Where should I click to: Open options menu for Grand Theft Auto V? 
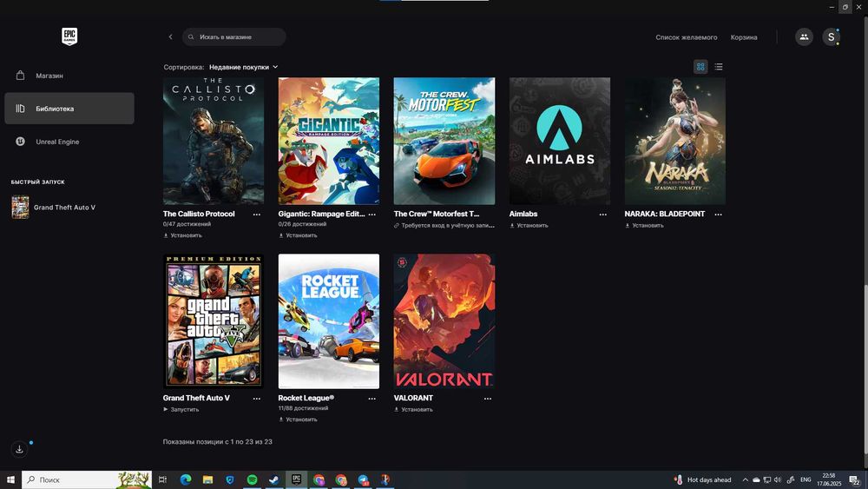[x=257, y=398]
